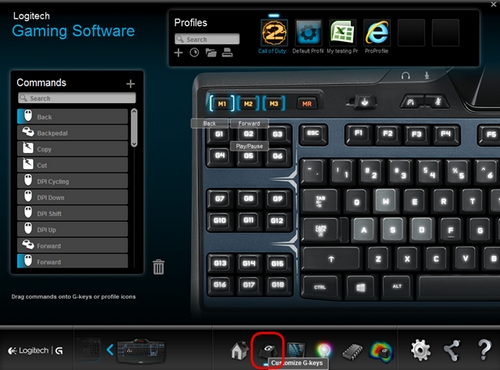
Task: Create new profile with plus icon
Action: click(x=178, y=53)
